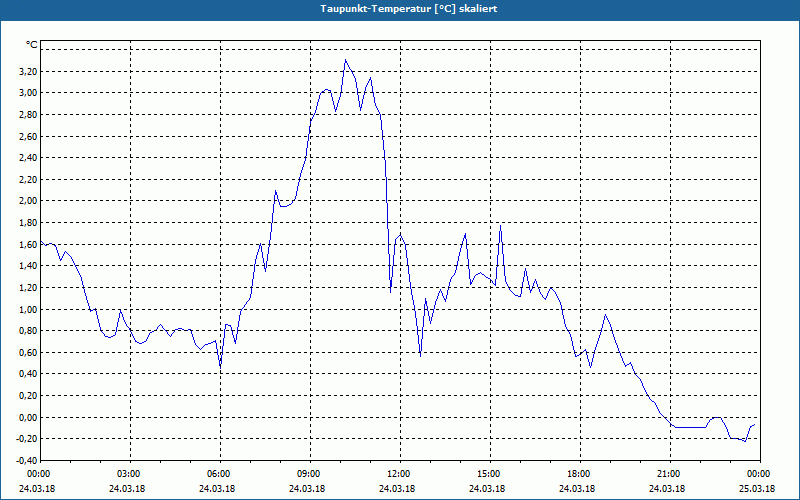
Task: Click the 24.03.18 date under 21:00
Action: click(x=667, y=489)
